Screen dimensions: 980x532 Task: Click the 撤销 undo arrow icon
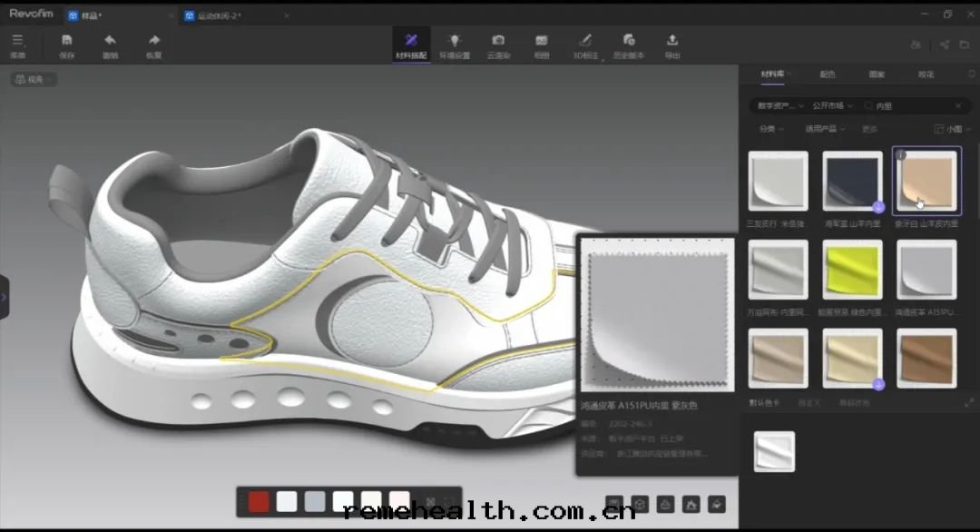[110, 41]
